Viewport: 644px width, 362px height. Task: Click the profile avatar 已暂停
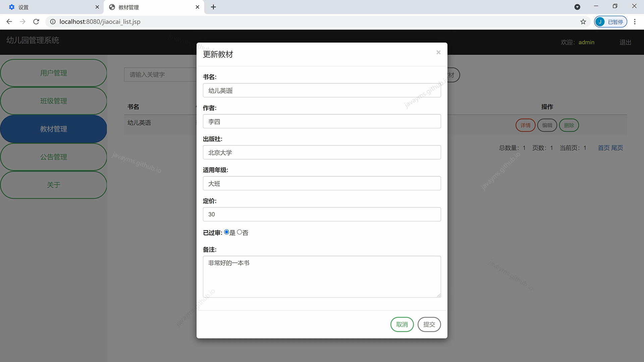click(x=610, y=22)
